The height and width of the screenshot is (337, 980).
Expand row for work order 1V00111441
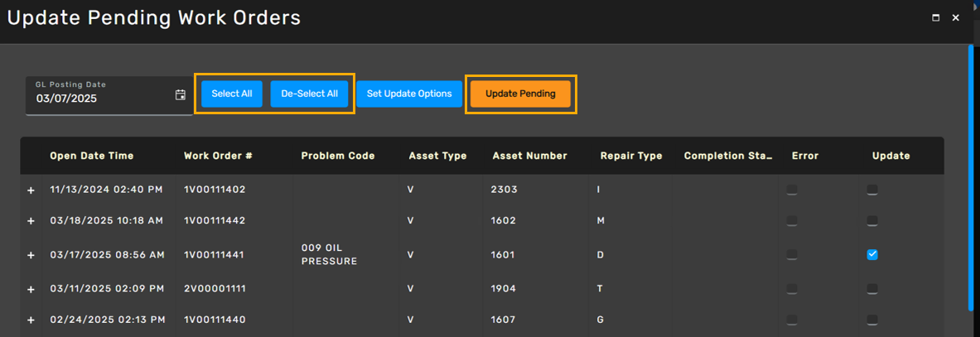click(31, 255)
